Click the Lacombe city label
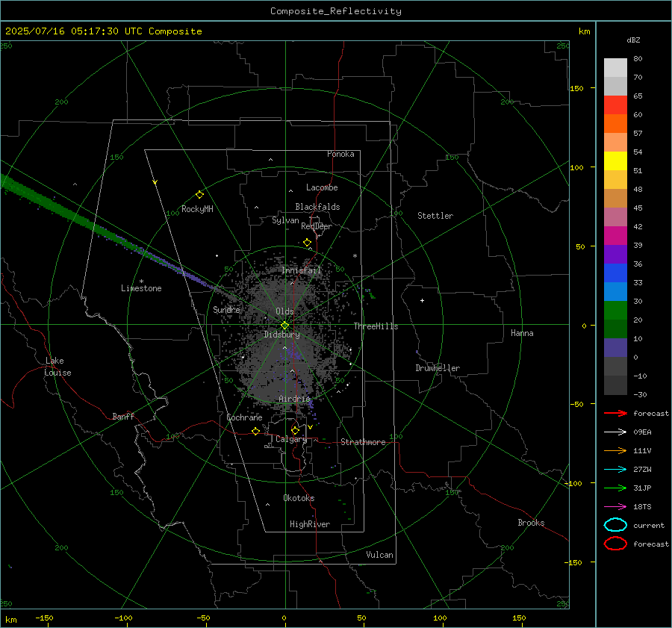The width and height of the screenshot is (672, 628). pos(322,187)
